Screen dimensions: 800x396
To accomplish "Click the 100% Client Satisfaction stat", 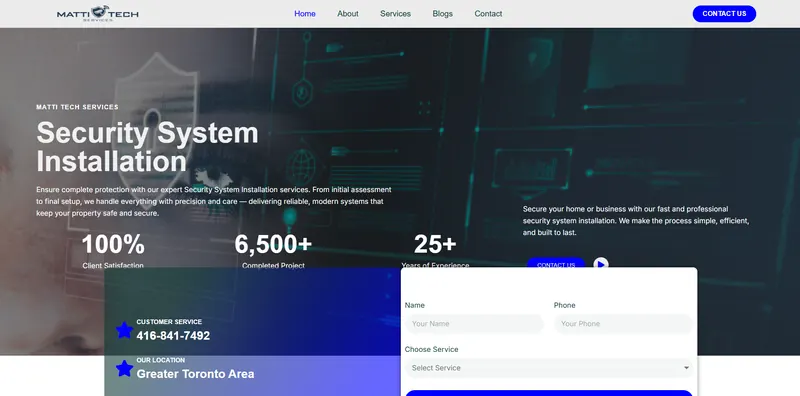I will pos(113,251).
